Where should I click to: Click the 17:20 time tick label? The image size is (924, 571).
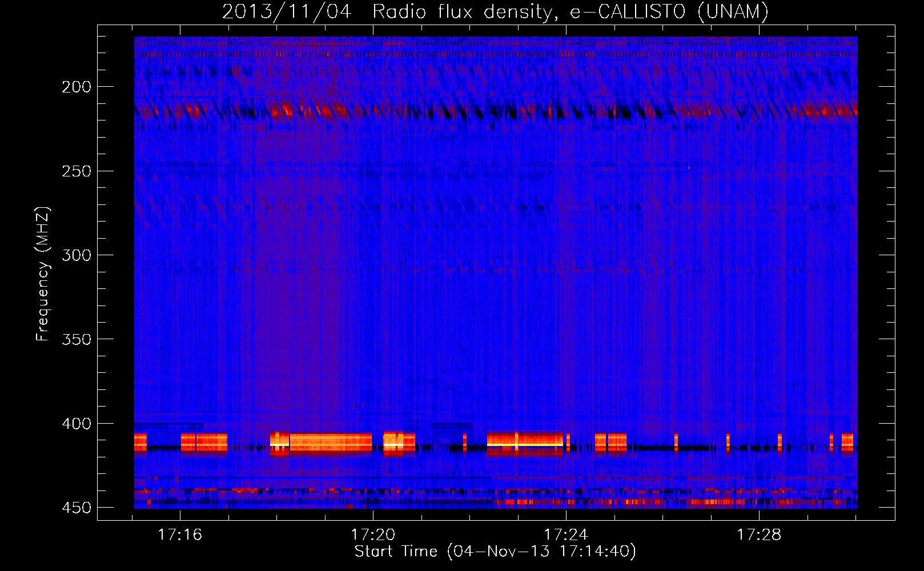pyautogui.click(x=373, y=535)
